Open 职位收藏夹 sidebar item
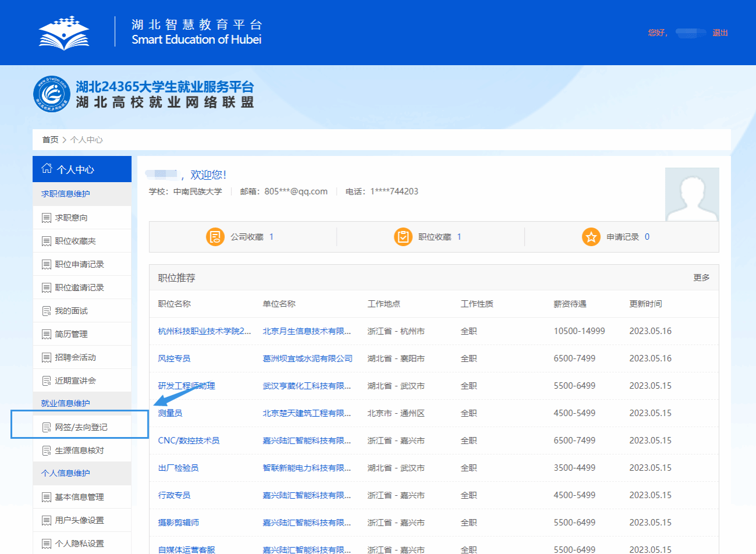Image resolution: width=756 pixels, height=554 pixels. [75, 241]
